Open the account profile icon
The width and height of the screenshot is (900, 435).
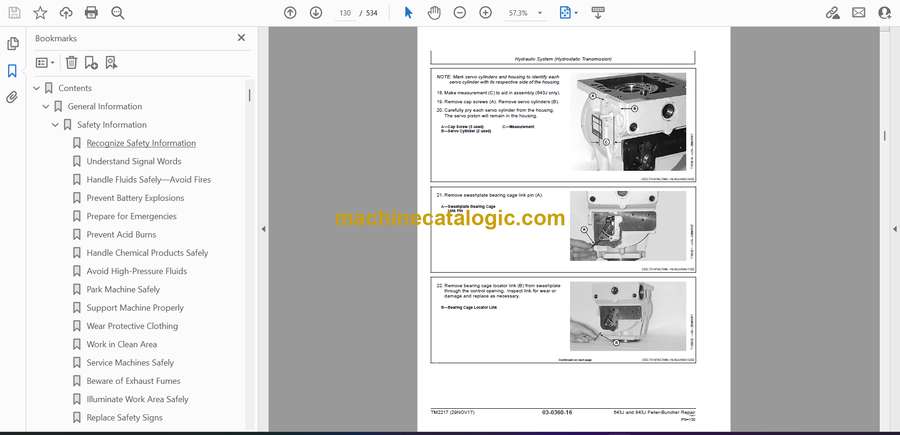click(x=885, y=13)
